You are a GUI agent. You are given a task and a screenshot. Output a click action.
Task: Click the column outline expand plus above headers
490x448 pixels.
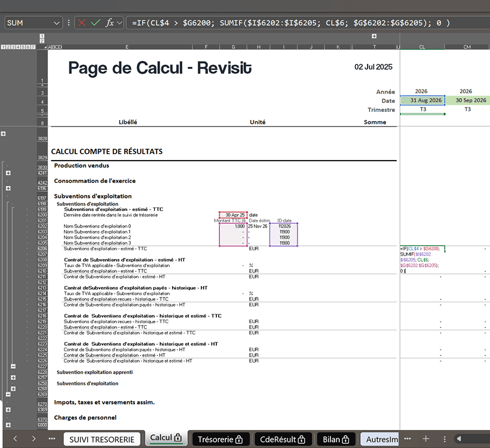tap(374, 36)
